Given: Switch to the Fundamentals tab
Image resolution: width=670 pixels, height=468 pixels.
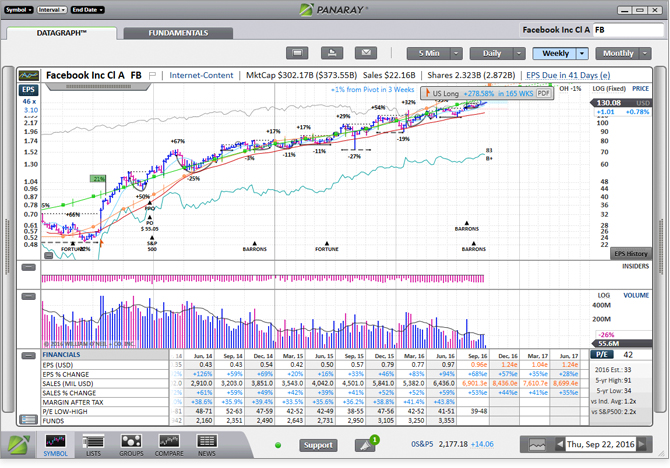Looking at the screenshot, I should click(178, 33).
